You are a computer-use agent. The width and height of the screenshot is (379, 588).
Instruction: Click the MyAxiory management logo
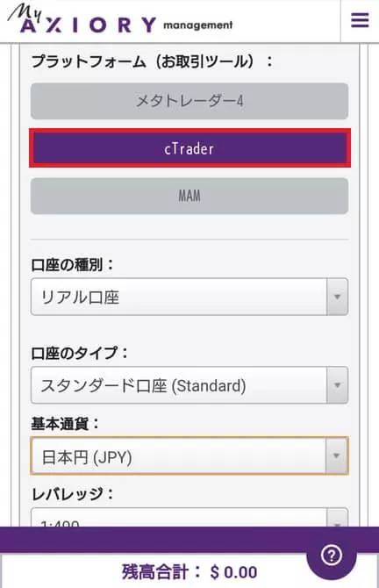[120, 21]
